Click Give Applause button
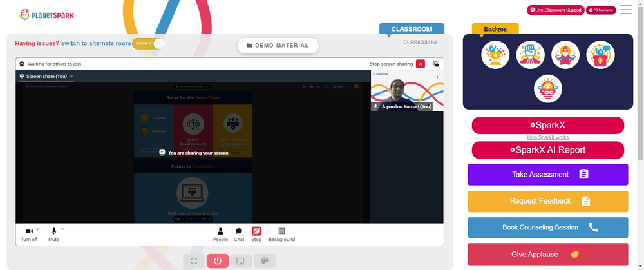Image resolution: width=644 pixels, height=270 pixels. pyautogui.click(x=548, y=255)
